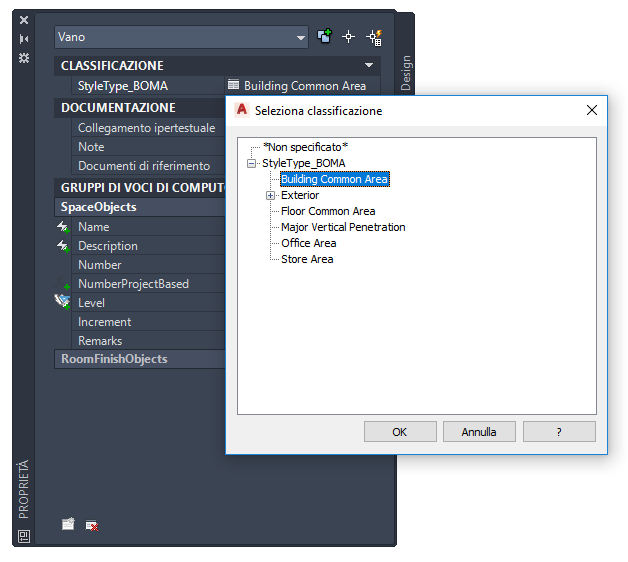This screenshot has width=628, height=562.
Task: Select the NumberProjectBased property row
Action: click(148, 284)
